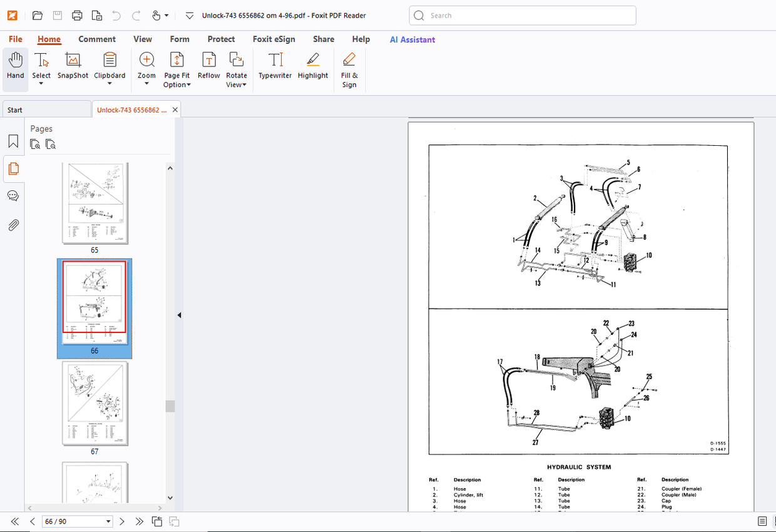Click the Print icon in title bar
Viewport: 776px width, 532px height.
pyautogui.click(x=77, y=16)
